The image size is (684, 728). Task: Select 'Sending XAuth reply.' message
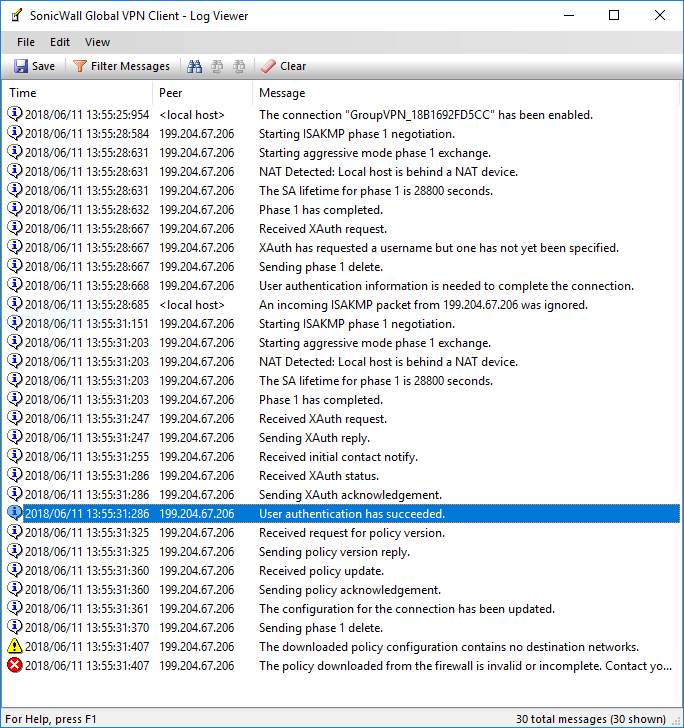pyautogui.click(x=314, y=438)
